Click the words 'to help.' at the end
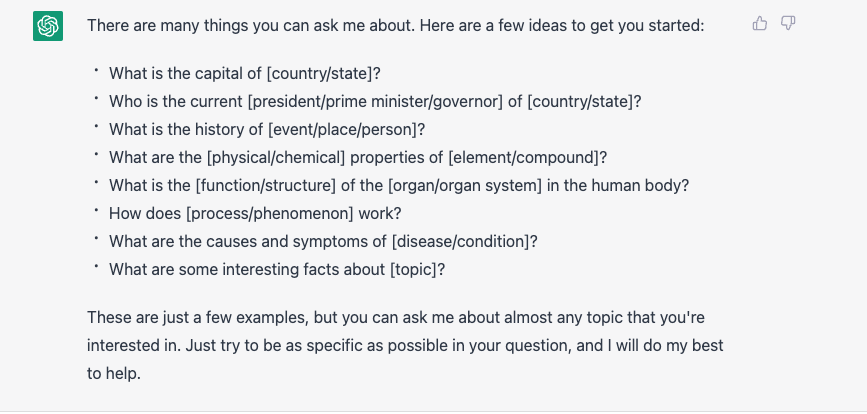The width and height of the screenshot is (867, 414). (114, 374)
